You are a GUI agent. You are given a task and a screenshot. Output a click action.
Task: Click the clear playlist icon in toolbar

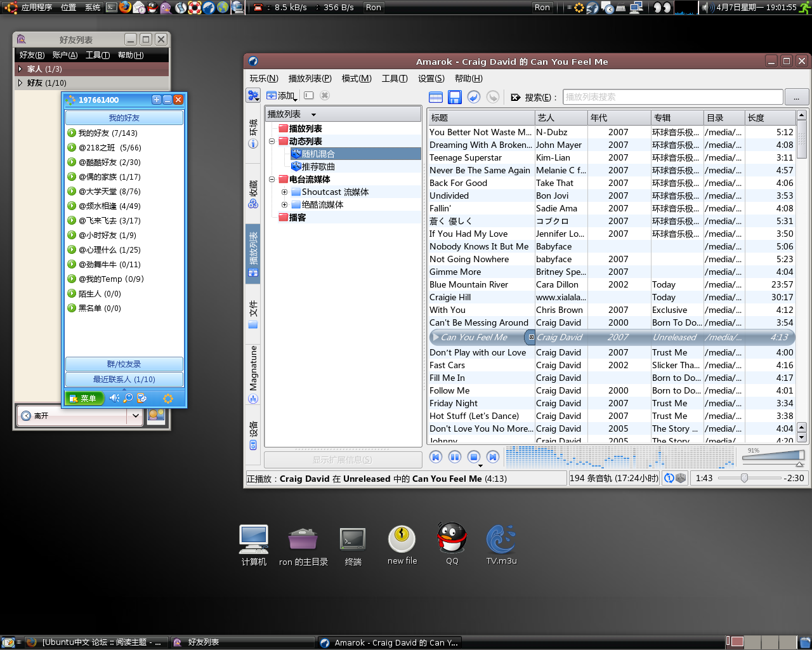coord(436,97)
